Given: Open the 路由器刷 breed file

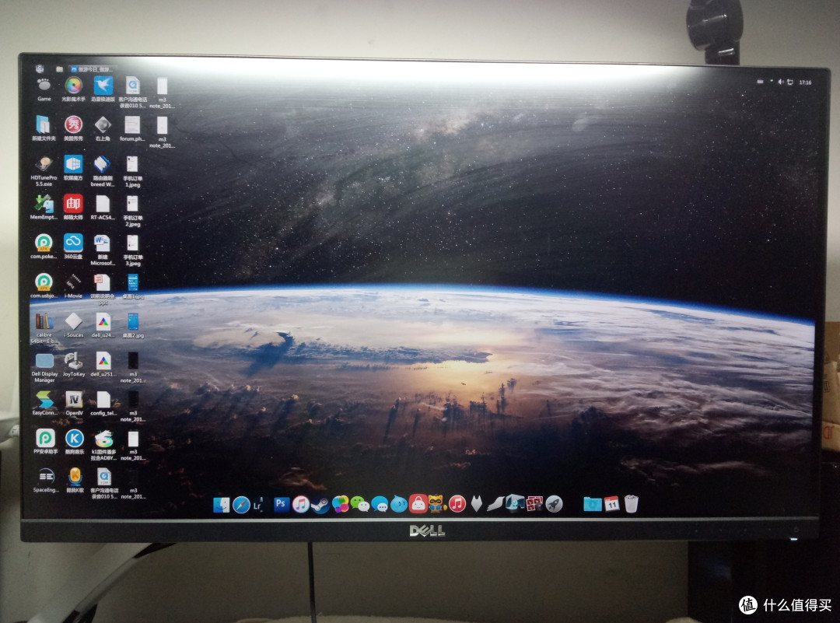Looking at the screenshot, I should (103, 171).
